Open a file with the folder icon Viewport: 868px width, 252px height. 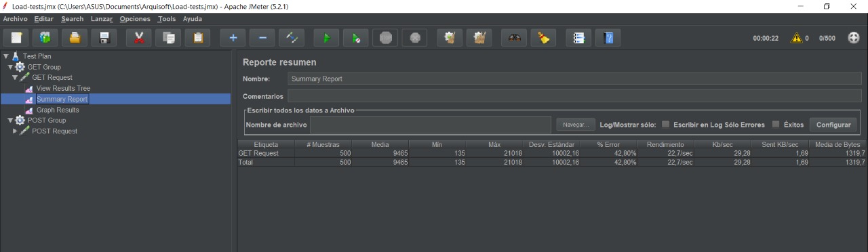(75, 38)
